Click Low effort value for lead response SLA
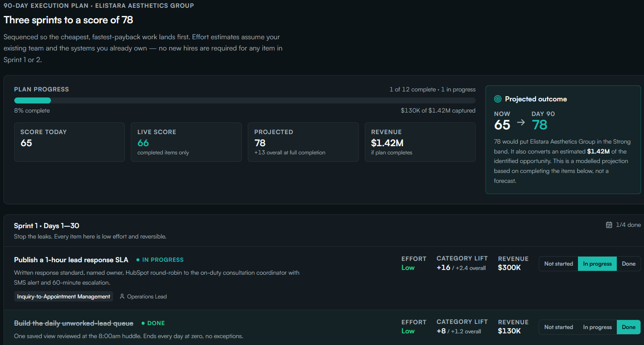This screenshot has width=644, height=345. (x=408, y=268)
